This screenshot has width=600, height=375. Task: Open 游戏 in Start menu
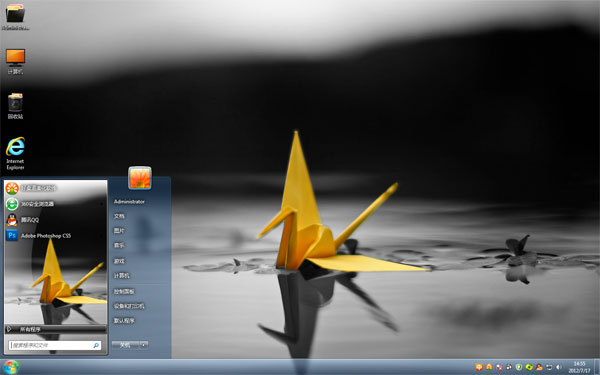point(119,261)
